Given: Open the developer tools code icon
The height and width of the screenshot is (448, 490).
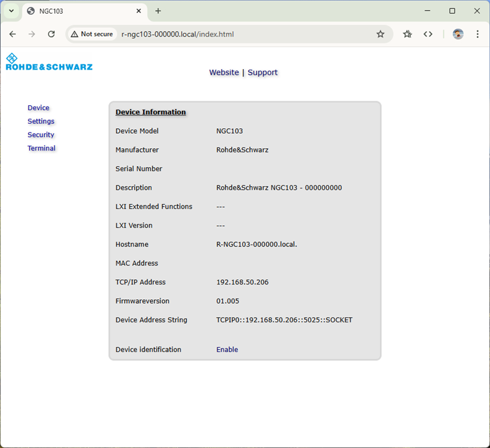Looking at the screenshot, I should (x=428, y=34).
